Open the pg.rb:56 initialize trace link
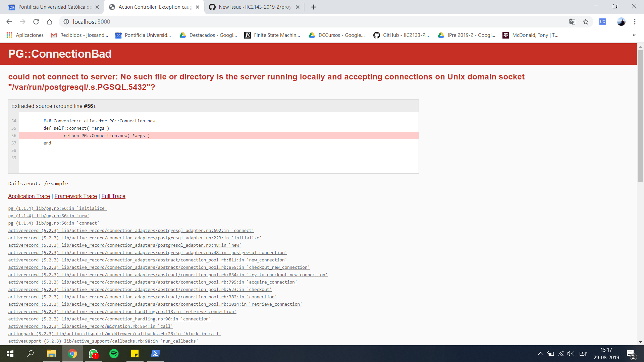 (57, 208)
